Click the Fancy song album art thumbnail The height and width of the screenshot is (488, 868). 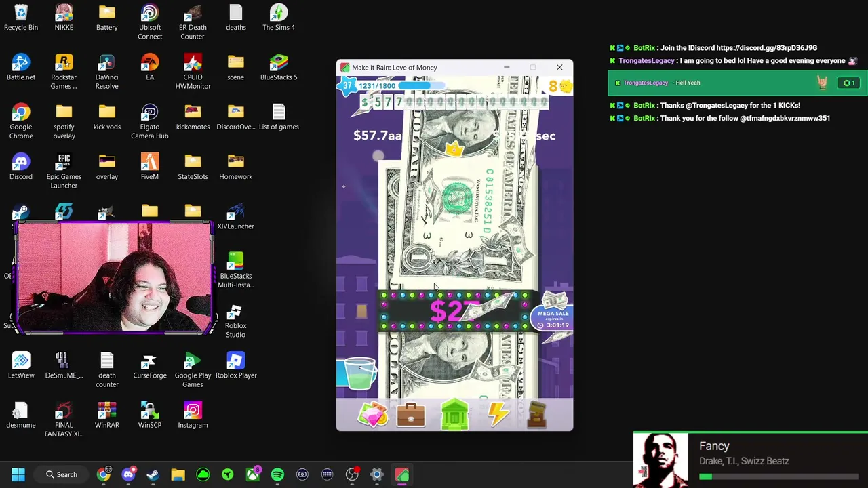pos(660,460)
